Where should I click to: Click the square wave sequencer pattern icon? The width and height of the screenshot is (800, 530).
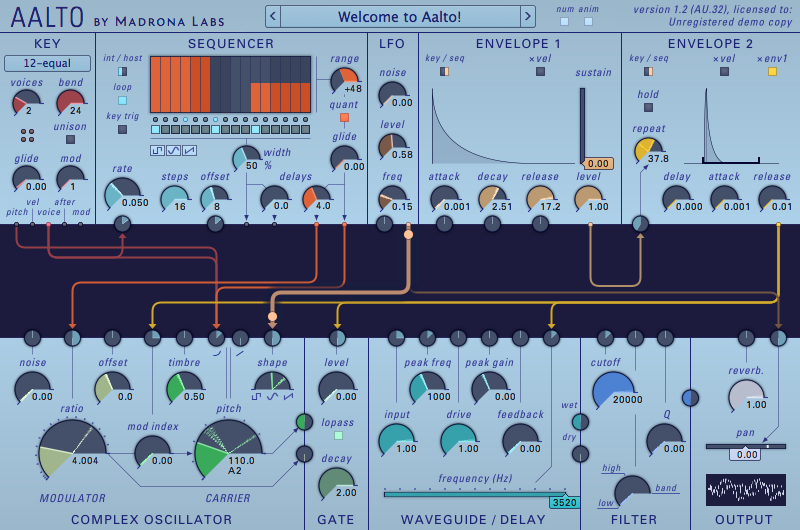tap(157, 151)
